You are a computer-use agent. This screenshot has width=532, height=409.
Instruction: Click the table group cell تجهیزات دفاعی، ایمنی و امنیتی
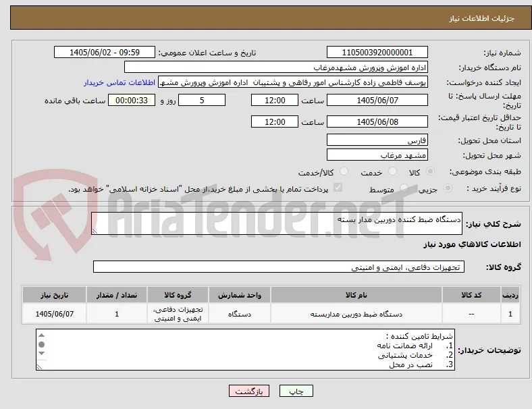point(178,314)
